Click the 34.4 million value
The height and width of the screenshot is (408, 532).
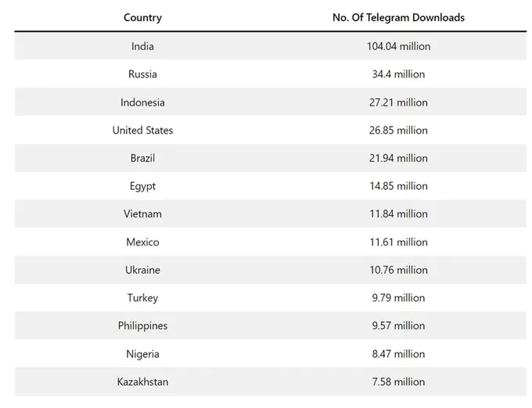click(398, 74)
